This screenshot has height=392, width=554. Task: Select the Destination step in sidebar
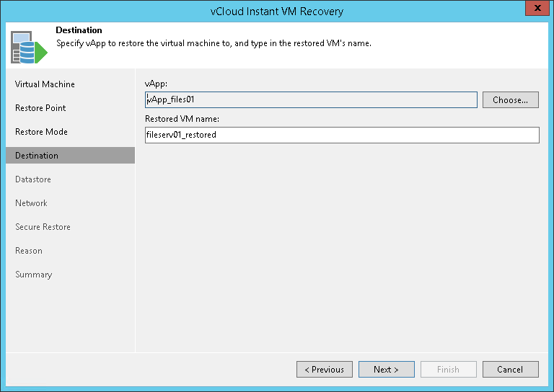click(37, 156)
